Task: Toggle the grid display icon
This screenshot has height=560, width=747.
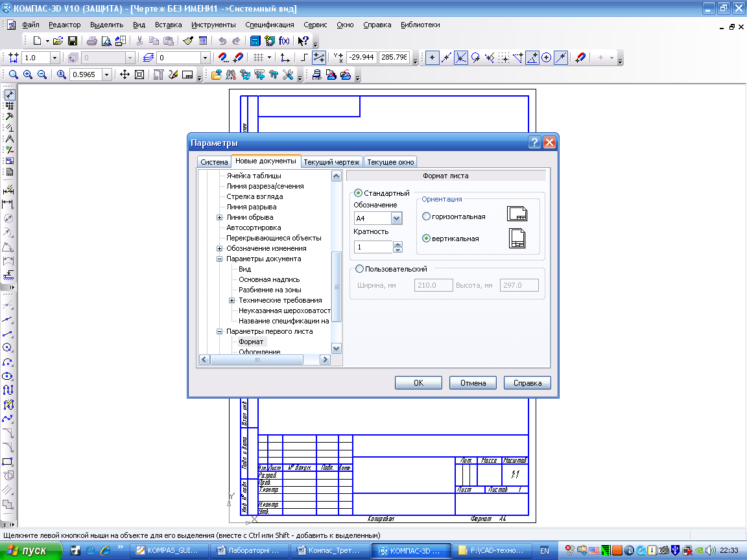Action: (x=258, y=58)
